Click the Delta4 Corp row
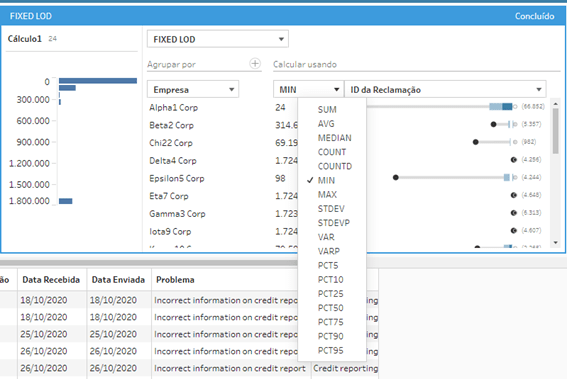 coord(173,161)
